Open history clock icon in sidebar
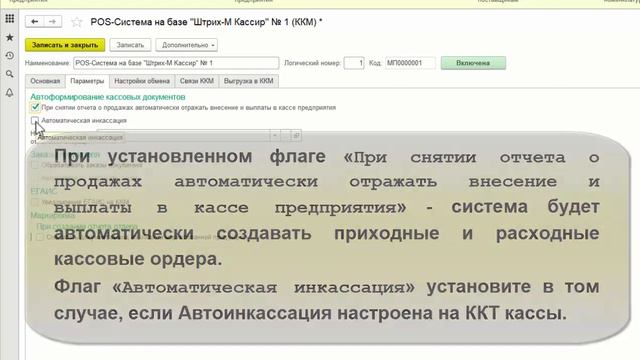 pos(10,56)
